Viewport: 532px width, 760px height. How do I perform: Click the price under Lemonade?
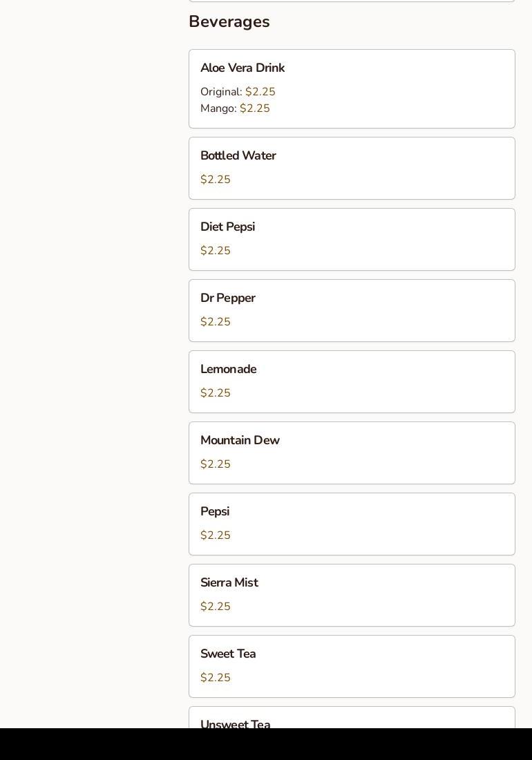(216, 393)
